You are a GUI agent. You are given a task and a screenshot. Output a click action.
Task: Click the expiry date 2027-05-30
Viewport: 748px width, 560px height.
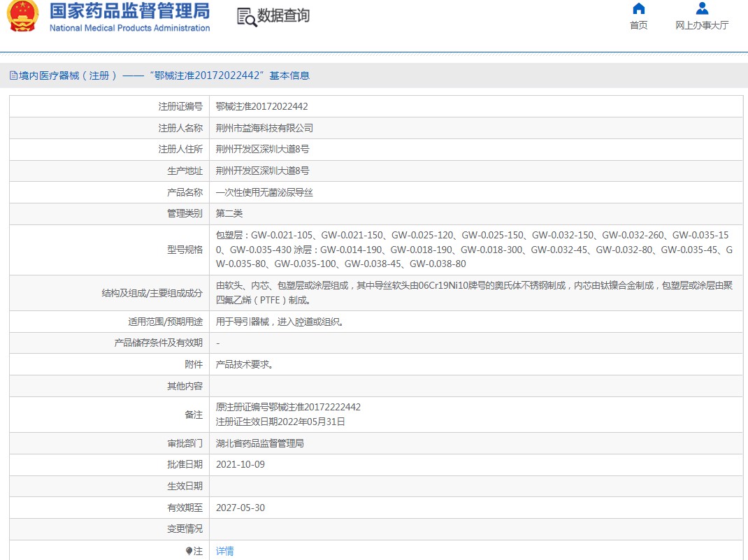240,508
